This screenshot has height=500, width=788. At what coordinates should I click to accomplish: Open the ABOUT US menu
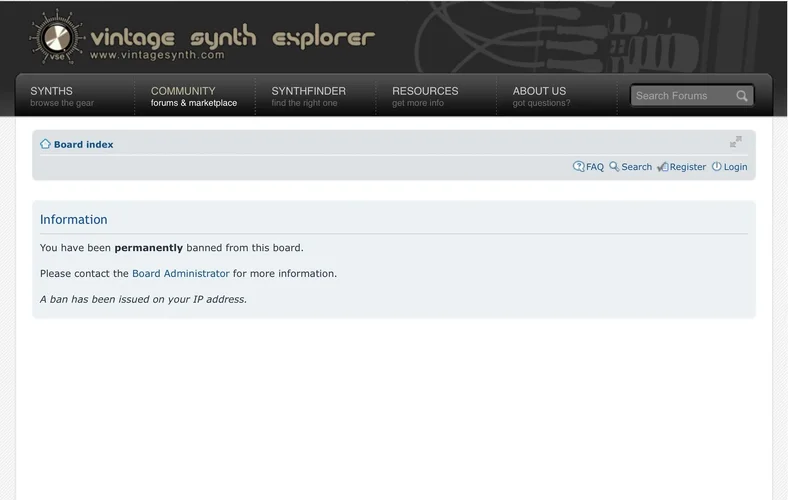pyautogui.click(x=541, y=96)
